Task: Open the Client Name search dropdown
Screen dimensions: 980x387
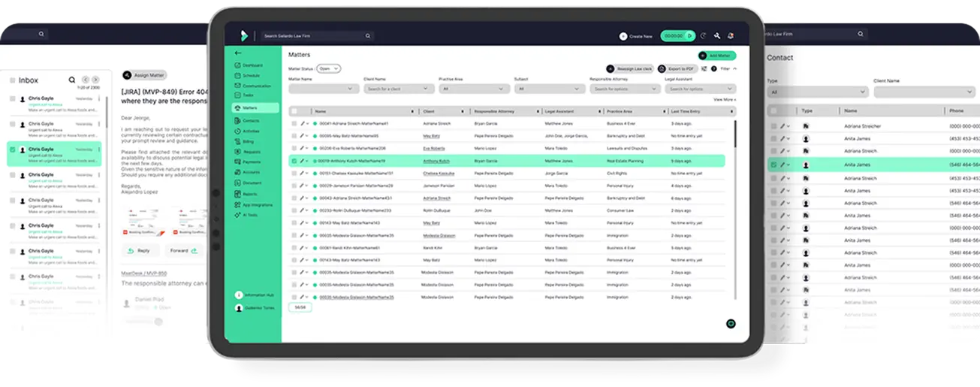Action: point(399,89)
